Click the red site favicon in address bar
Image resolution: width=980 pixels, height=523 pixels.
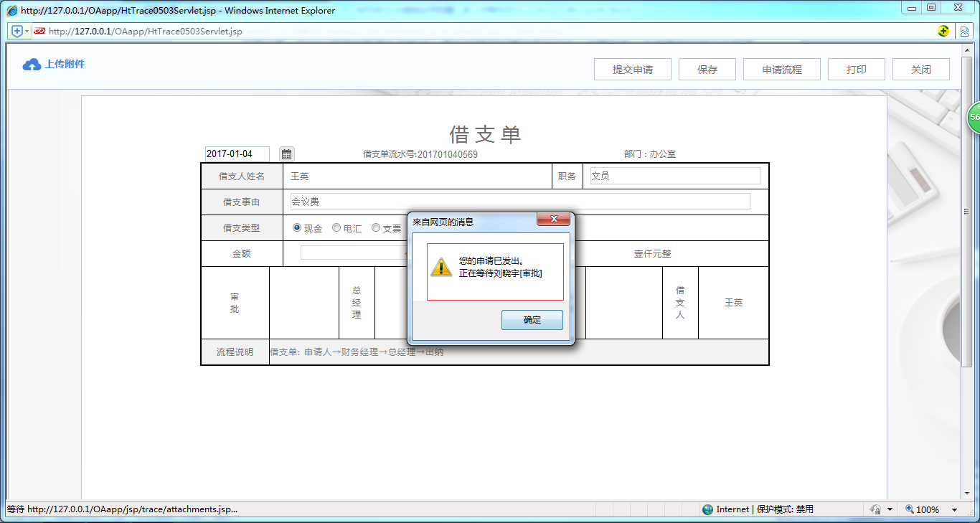click(39, 32)
